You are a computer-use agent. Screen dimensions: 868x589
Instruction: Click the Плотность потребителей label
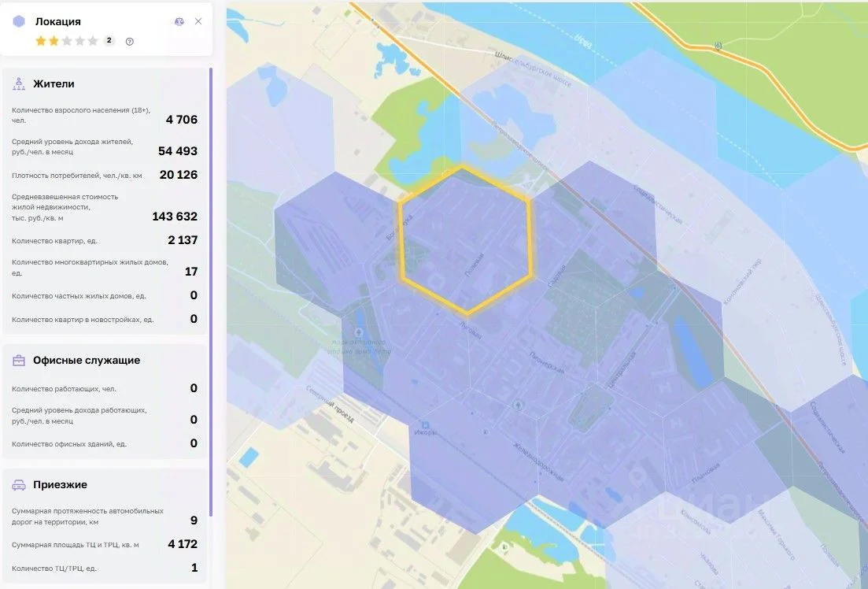[76, 176]
